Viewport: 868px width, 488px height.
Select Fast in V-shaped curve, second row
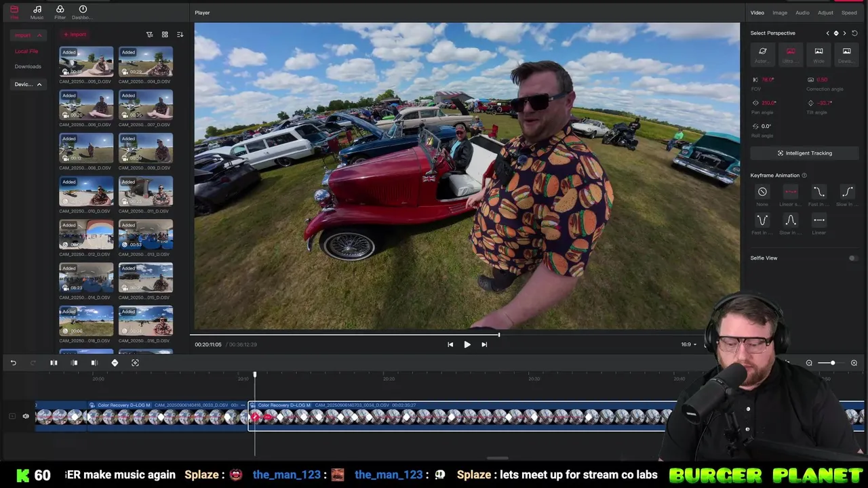pos(762,220)
